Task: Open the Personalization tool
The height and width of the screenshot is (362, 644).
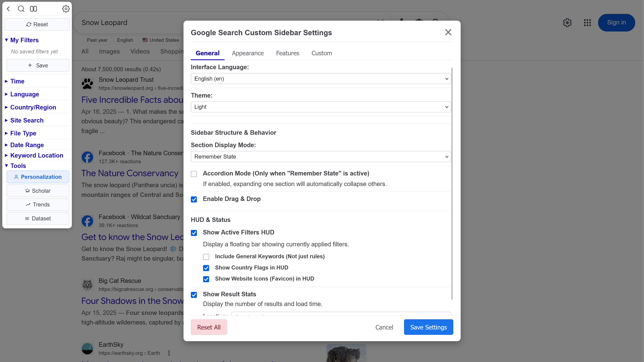Action: (x=38, y=177)
